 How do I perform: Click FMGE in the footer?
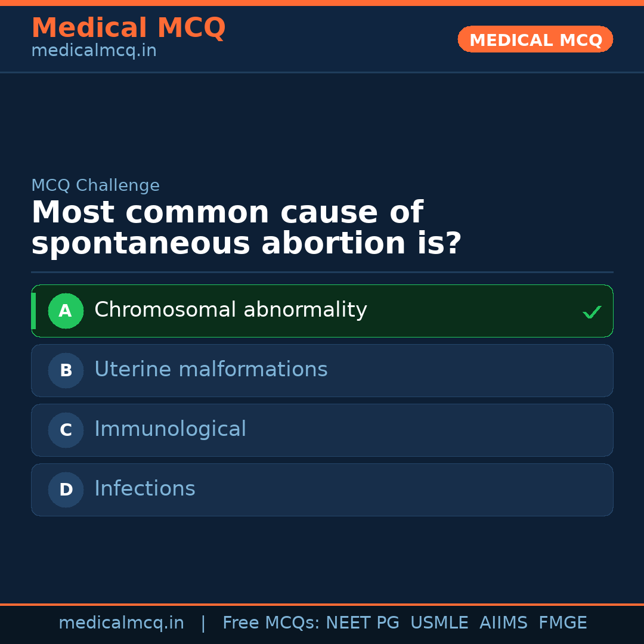[562, 623]
